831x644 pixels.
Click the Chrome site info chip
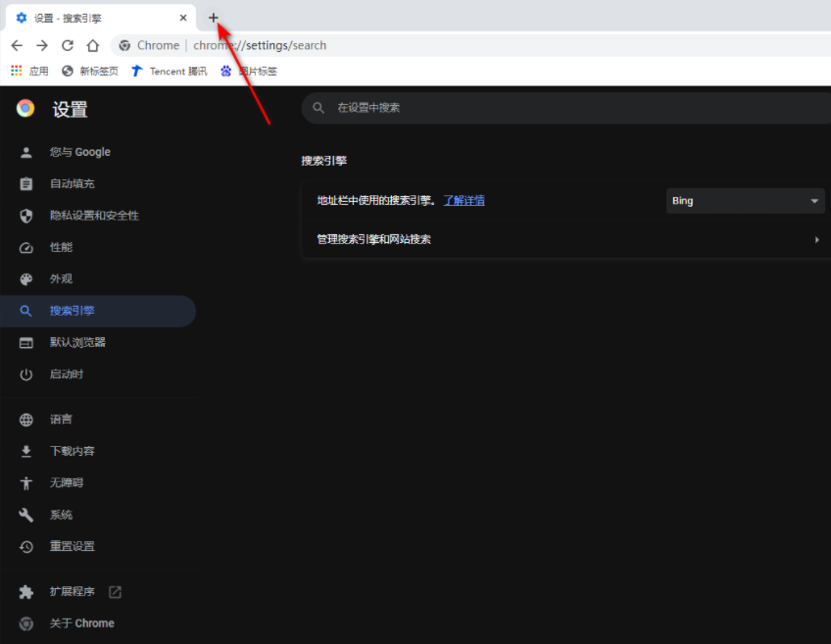click(150, 46)
